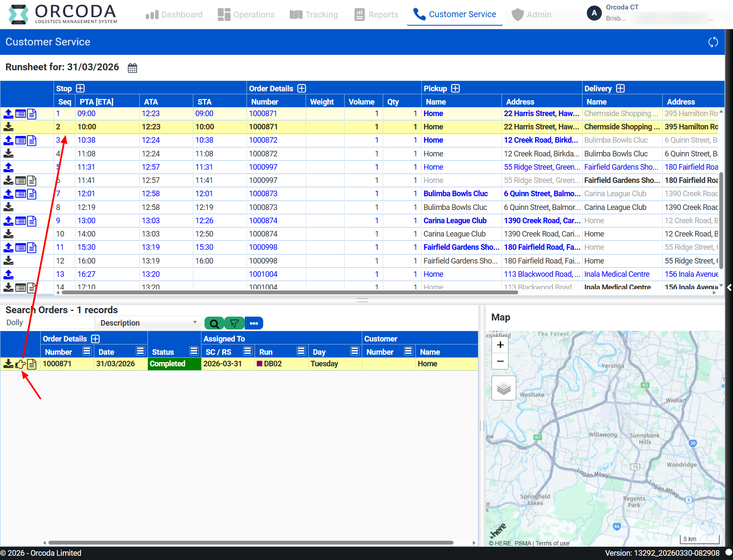Expand the Delivery column group
Screen dimensions: 733x560
(x=620, y=89)
